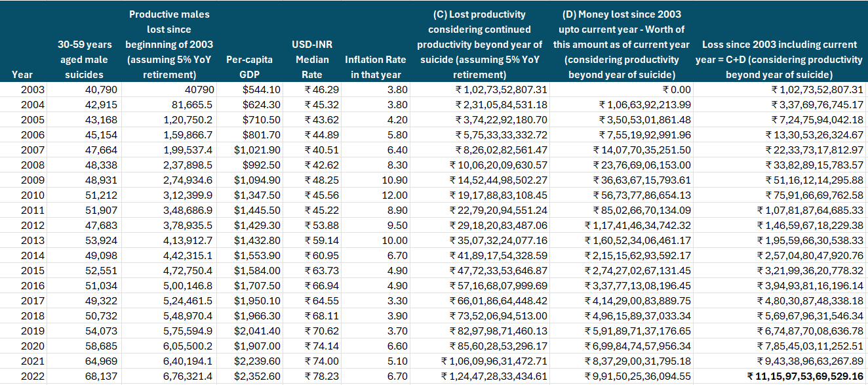Select total loss ₹ 7,85,45,03,11,252.51
Screen dimensions: 868x385
click(x=811, y=346)
